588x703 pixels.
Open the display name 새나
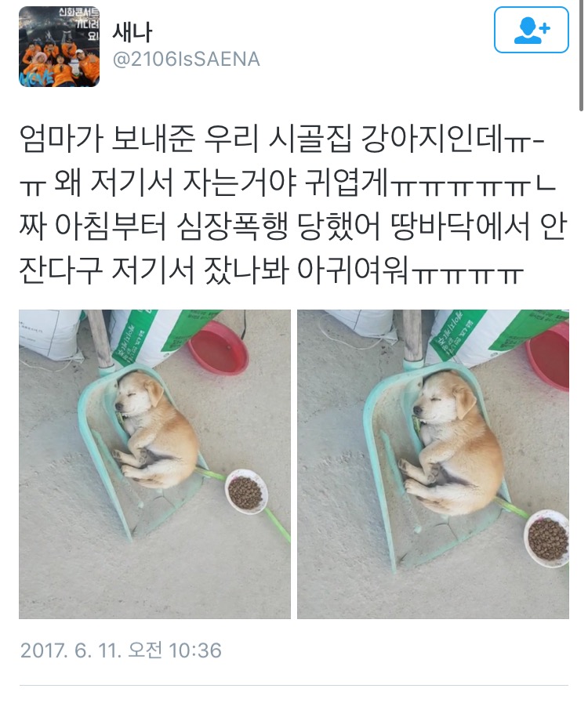click(x=132, y=32)
